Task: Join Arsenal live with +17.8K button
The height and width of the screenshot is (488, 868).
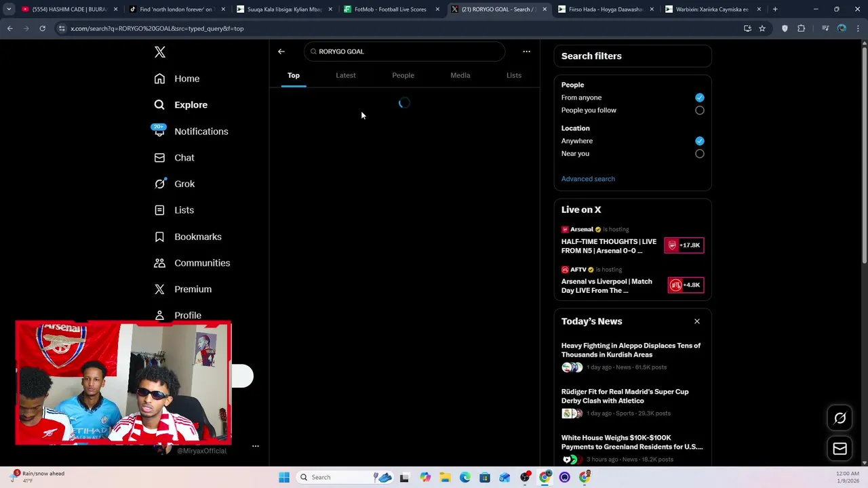Action: (x=684, y=245)
